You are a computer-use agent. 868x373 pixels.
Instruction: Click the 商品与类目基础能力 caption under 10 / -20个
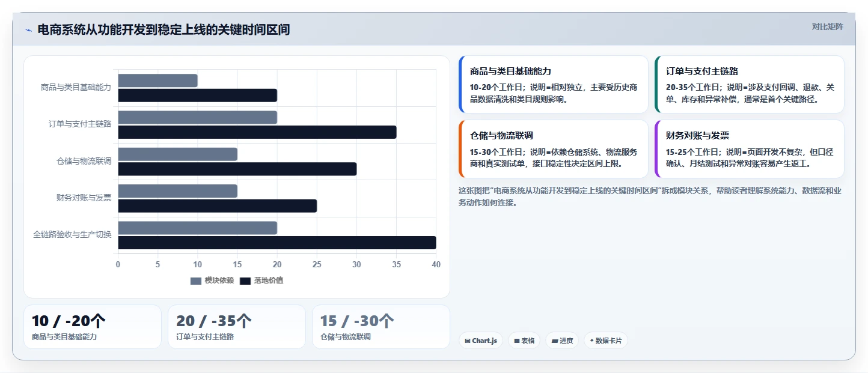click(x=64, y=337)
